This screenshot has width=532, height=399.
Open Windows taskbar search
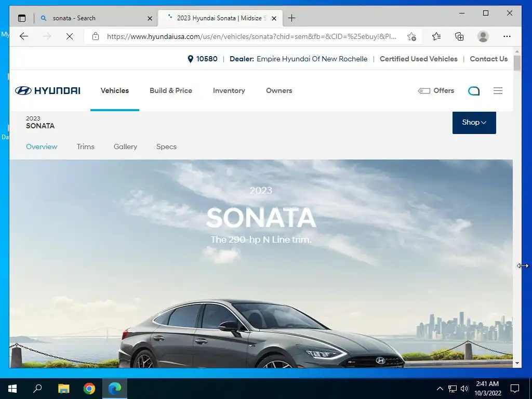click(37, 389)
